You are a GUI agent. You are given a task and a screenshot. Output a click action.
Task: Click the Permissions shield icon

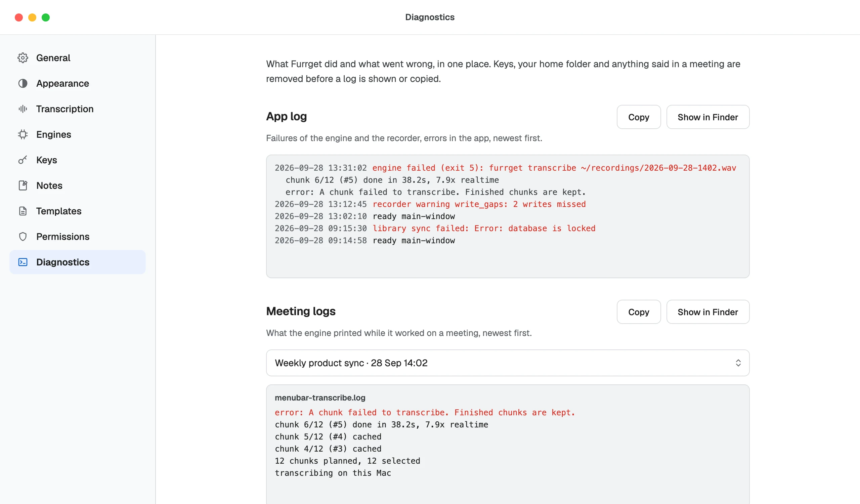[x=23, y=237]
